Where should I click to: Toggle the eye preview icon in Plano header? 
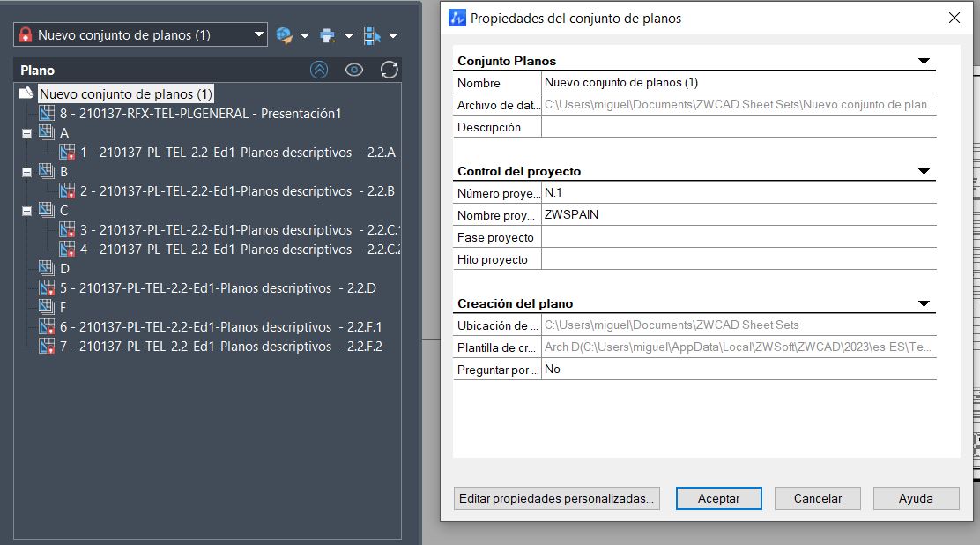point(354,71)
